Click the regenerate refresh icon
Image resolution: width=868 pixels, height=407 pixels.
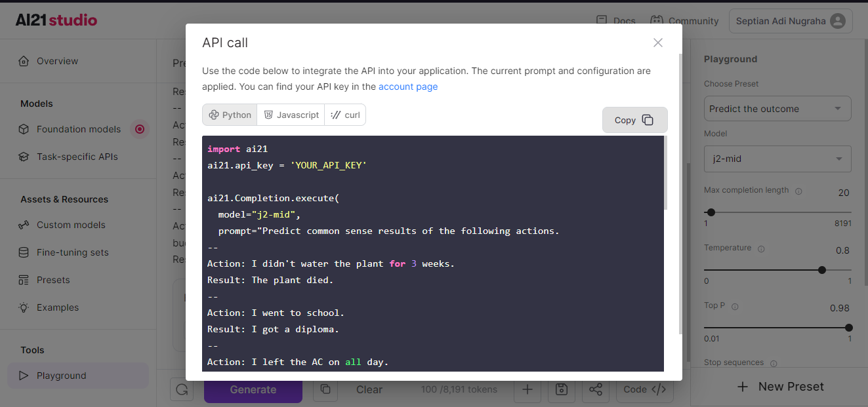182,389
